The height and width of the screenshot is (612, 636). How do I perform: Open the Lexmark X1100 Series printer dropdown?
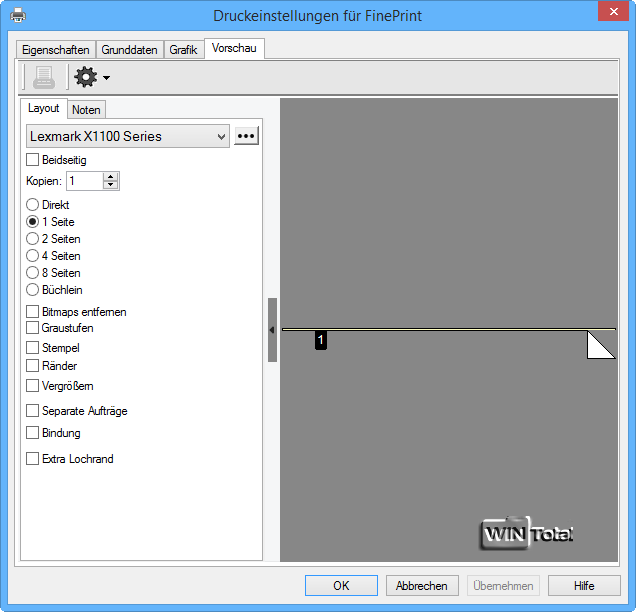coord(128,136)
